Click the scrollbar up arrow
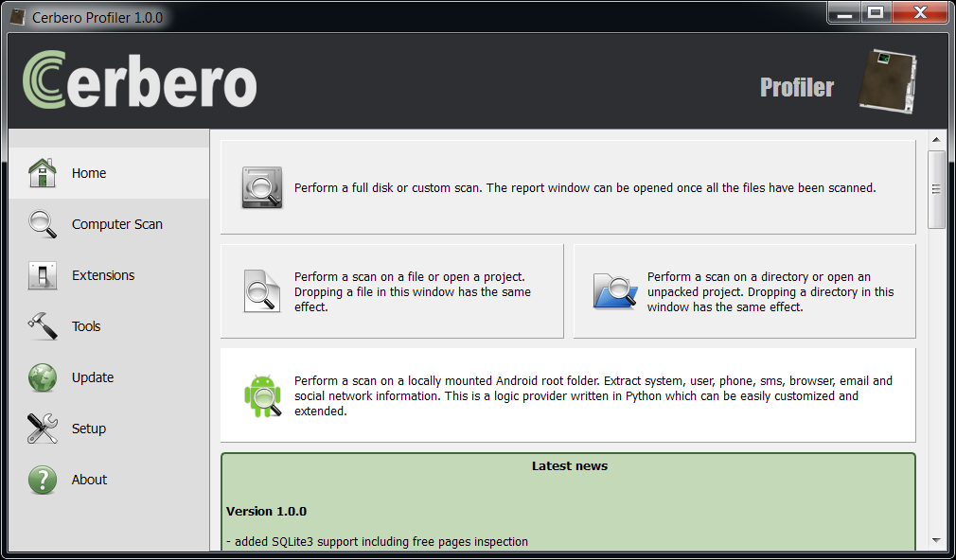The image size is (956, 560). (936, 140)
